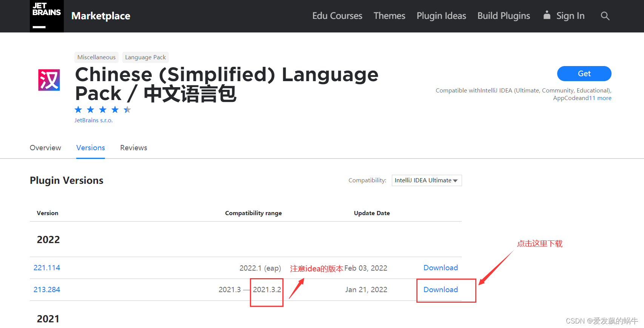
Task: Download version 221.114
Action: pyautogui.click(x=441, y=268)
